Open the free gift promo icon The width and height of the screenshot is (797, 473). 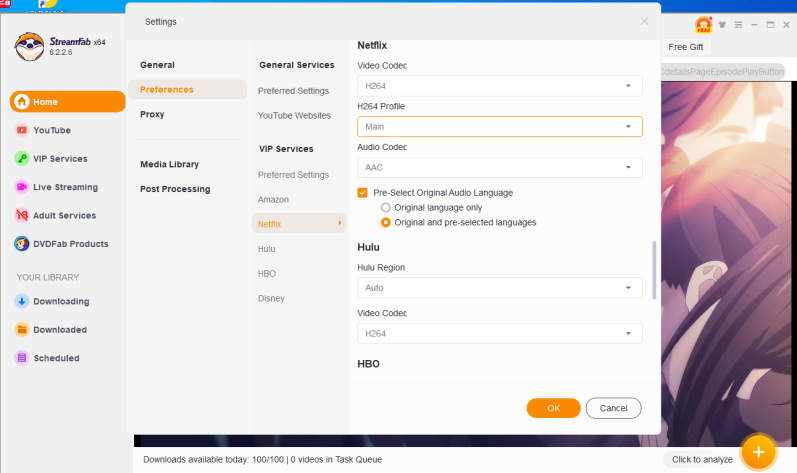[704, 24]
